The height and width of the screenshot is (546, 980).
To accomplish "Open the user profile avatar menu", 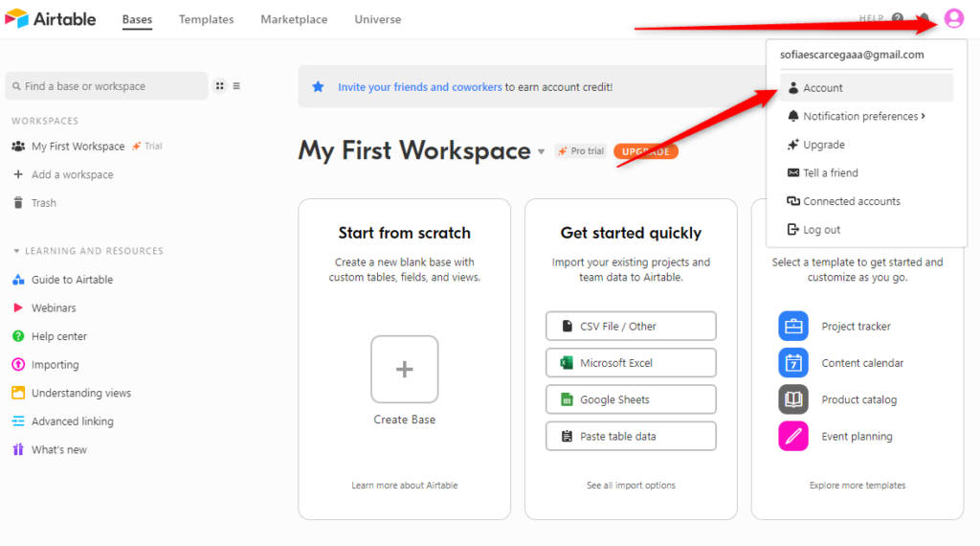I will [954, 19].
